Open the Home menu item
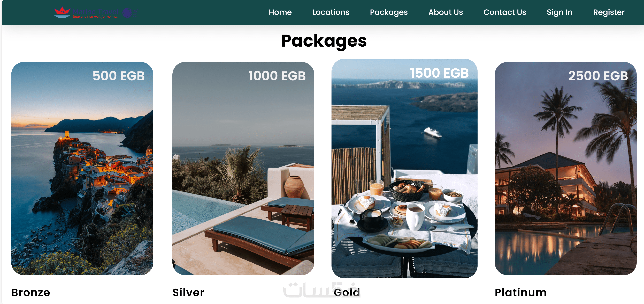 280,12
